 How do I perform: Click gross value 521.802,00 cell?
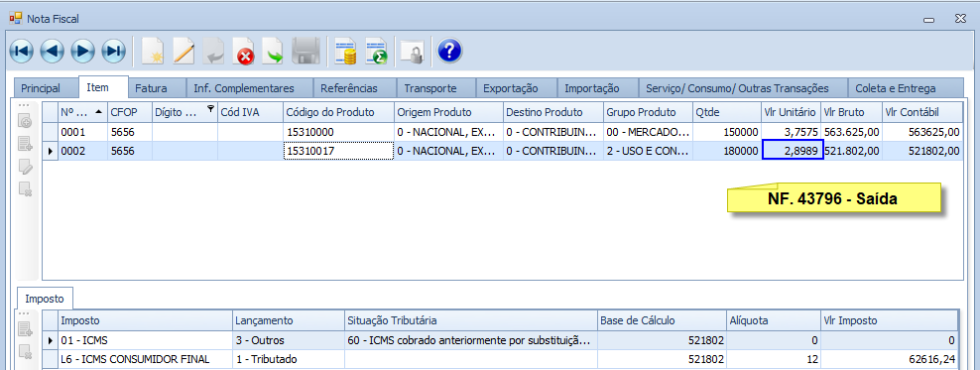[x=852, y=151]
